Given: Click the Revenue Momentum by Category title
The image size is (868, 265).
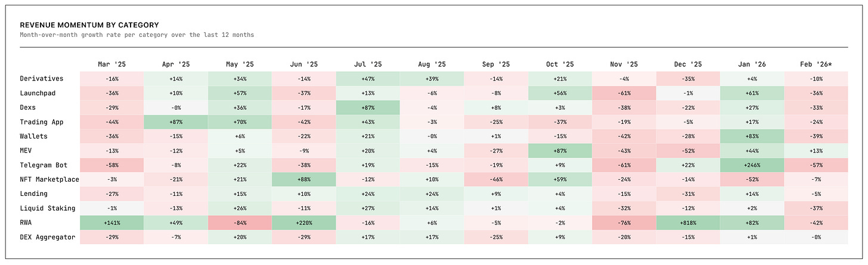Looking at the screenshot, I should (89, 25).
